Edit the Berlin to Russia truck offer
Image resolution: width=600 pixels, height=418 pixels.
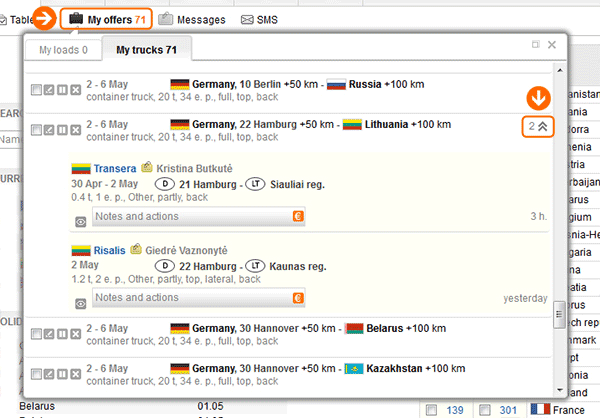point(49,90)
